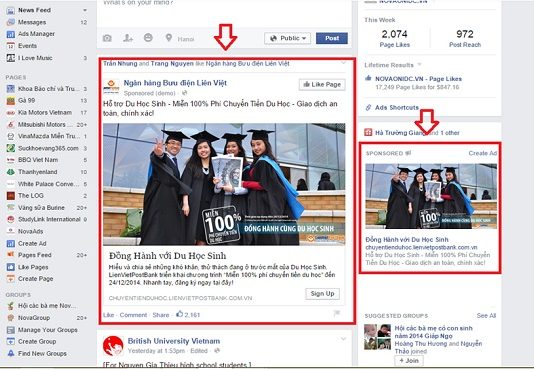534x369 pixels.
Task: Click the camera photo icon in composer
Action: [x=107, y=38]
